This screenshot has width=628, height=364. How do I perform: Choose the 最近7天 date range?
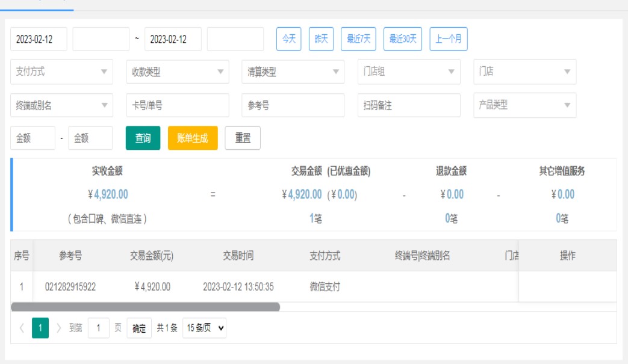(358, 39)
